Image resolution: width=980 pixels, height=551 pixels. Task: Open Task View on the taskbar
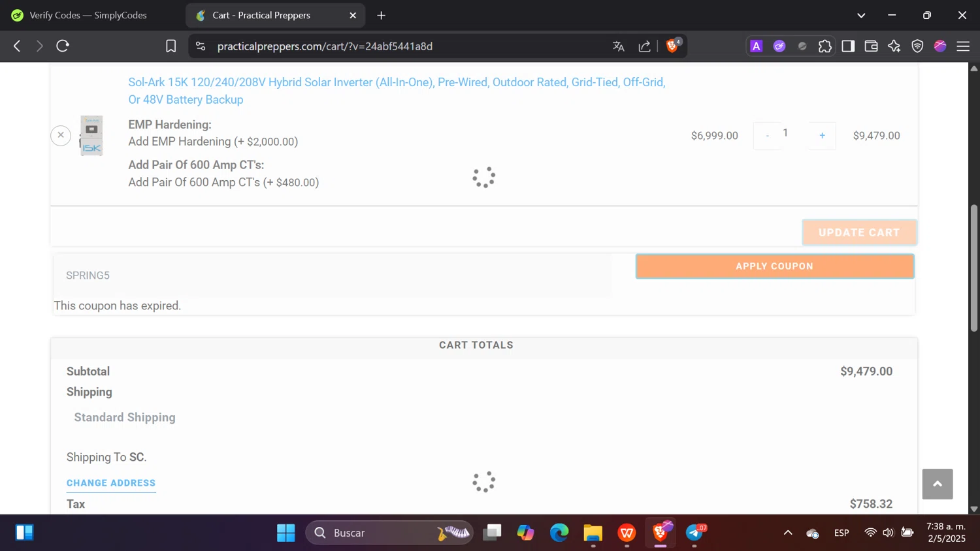[x=492, y=533]
